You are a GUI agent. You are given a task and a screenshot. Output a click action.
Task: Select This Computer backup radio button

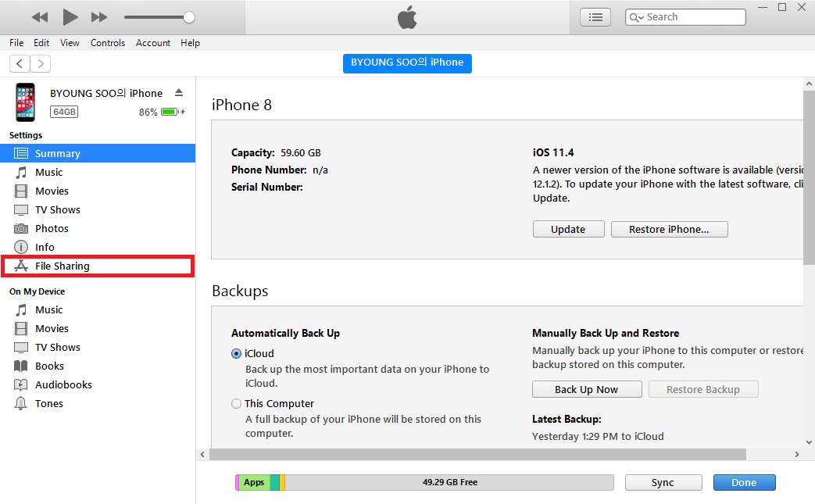coord(237,403)
